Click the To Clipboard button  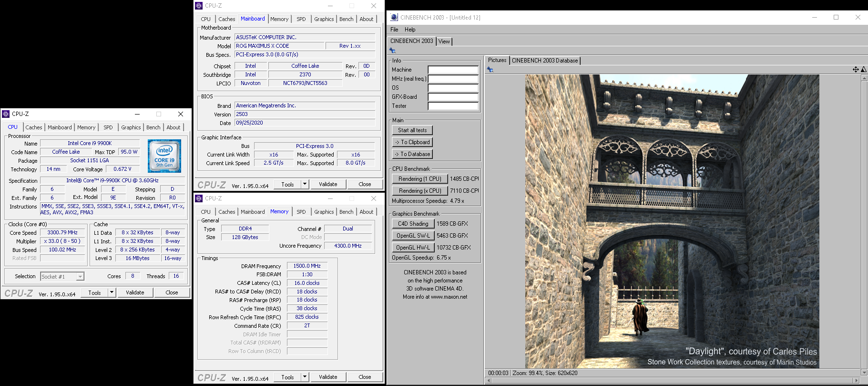[x=413, y=142]
